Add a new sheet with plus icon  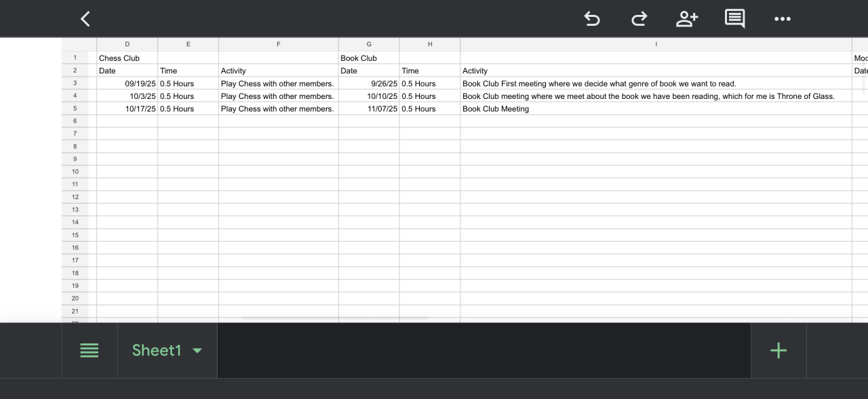click(778, 350)
